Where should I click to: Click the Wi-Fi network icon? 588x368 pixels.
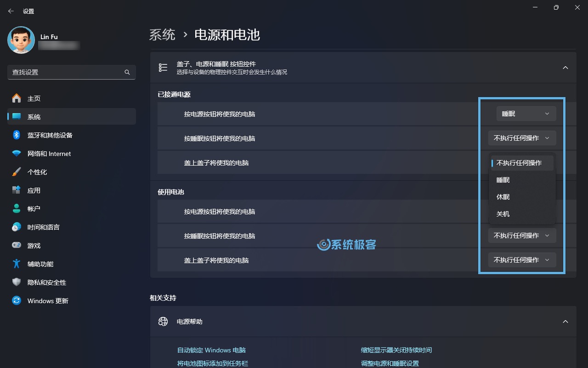(17, 153)
